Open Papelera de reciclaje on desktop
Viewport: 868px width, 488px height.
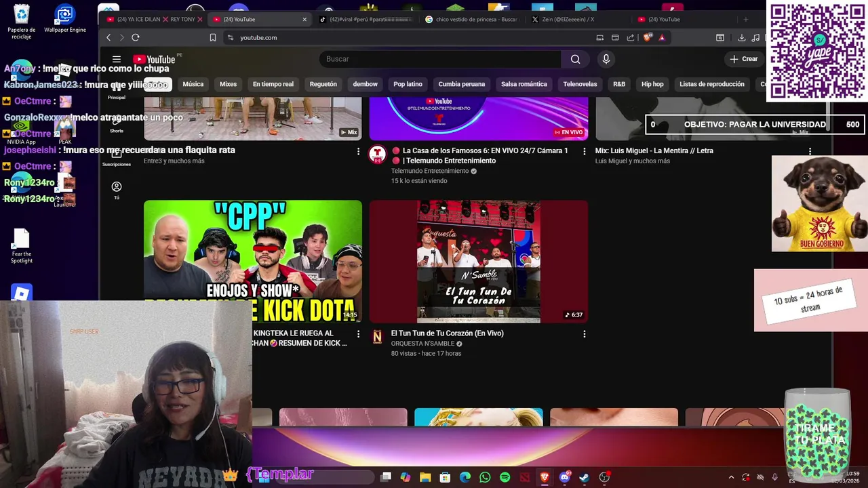pos(21,22)
